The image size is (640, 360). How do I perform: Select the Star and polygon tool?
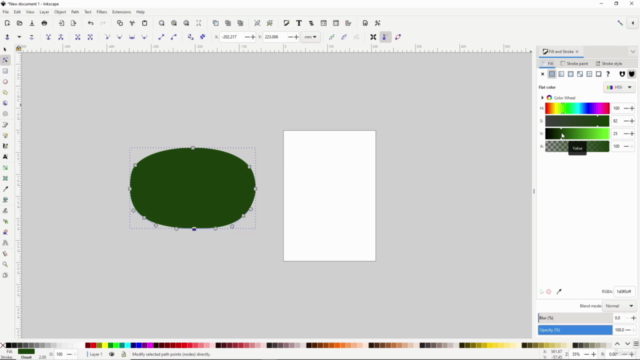click(5, 92)
